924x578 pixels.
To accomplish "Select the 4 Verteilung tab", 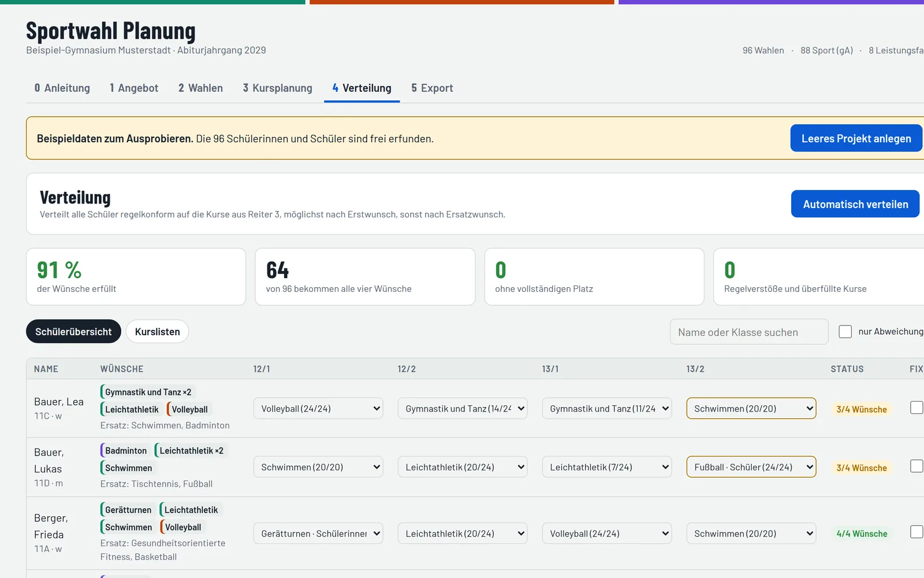I will (x=362, y=88).
